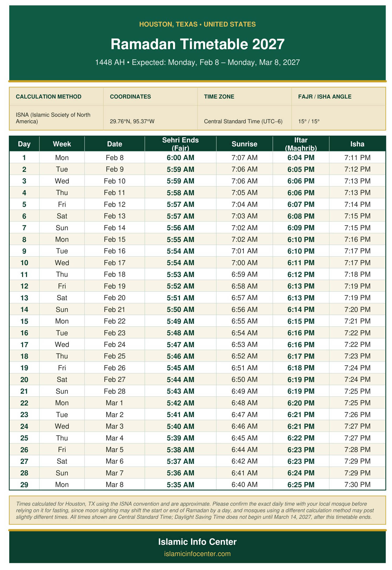Screen dimensions: 392x570
Task: Click the sunrise time '6:51 AM'
Action: coord(244,368)
